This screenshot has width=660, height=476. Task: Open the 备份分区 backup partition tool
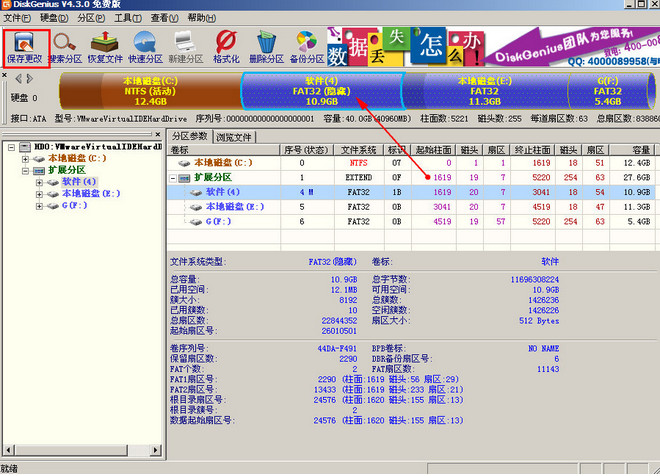pos(307,48)
